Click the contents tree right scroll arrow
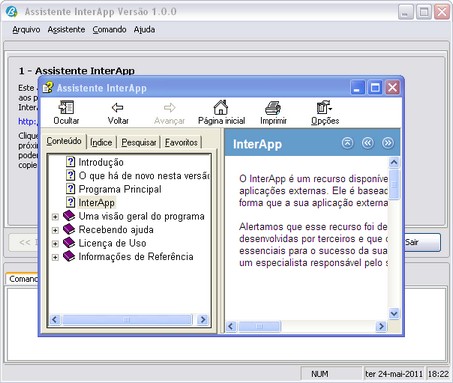Screen dimensions: 453x383 [x=202, y=319]
